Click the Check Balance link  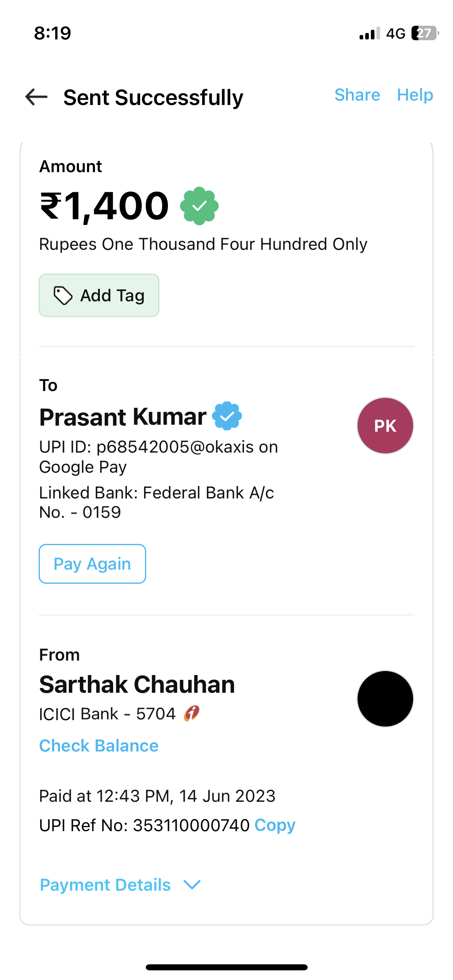(99, 745)
